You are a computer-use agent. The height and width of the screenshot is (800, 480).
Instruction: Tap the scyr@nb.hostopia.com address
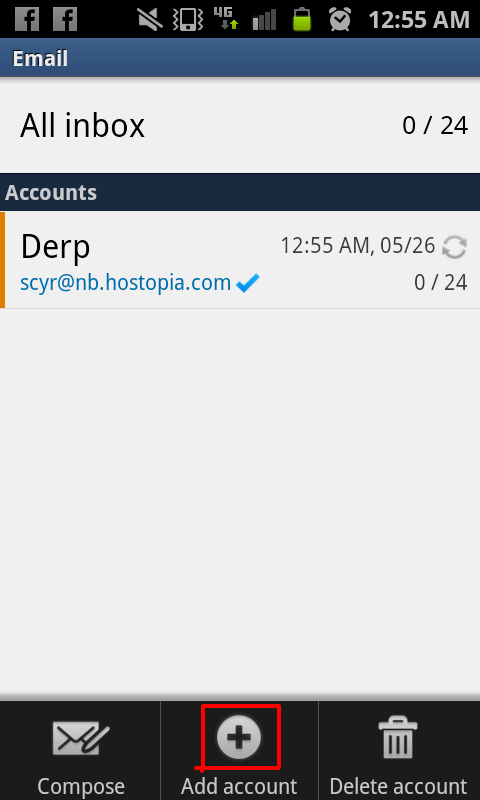coord(125,283)
